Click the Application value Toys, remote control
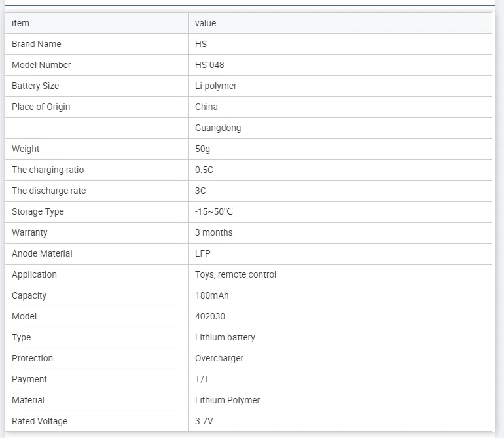Viewport: 504px width, 438px height. [235, 274]
